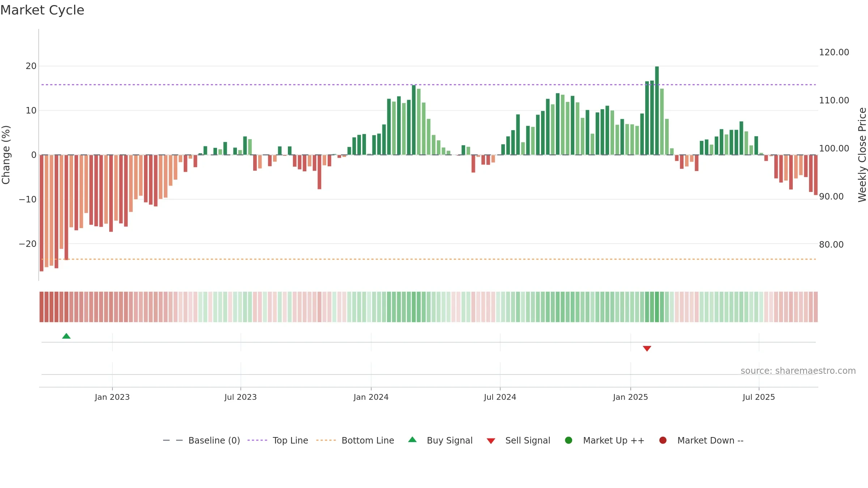Toggle the Bottom Line legend entry
This screenshot has width=868, height=488.
click(x=355, y=440)
